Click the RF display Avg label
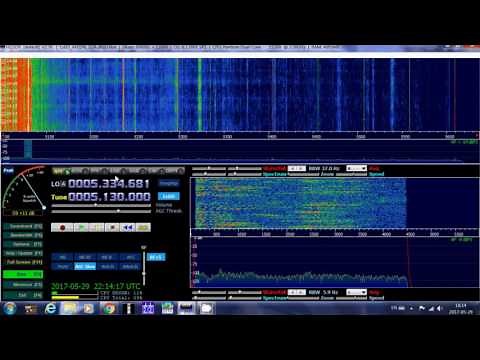The image size is (480, 360). (374, 169)
